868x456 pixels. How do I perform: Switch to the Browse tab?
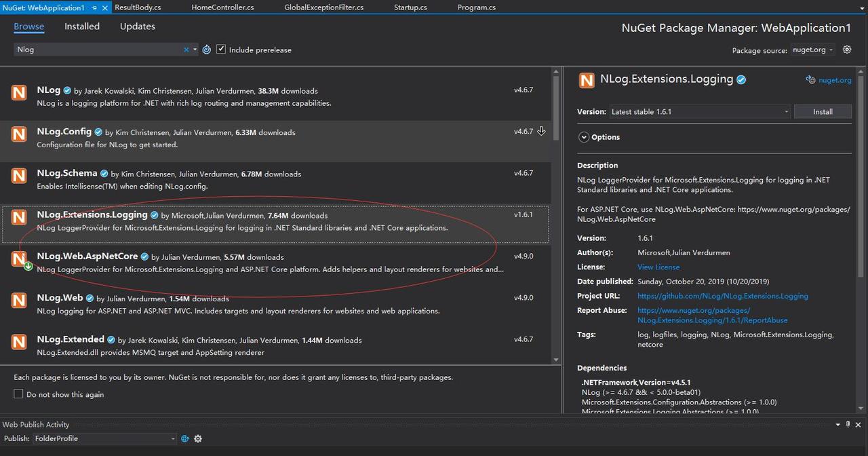coord(29,26)
